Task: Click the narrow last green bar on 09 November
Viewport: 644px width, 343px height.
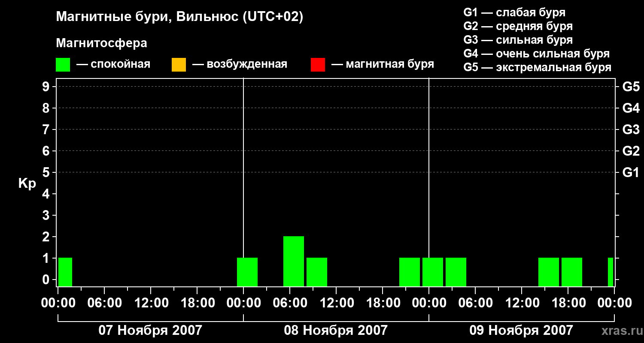Action: click(x=611, y=272)
